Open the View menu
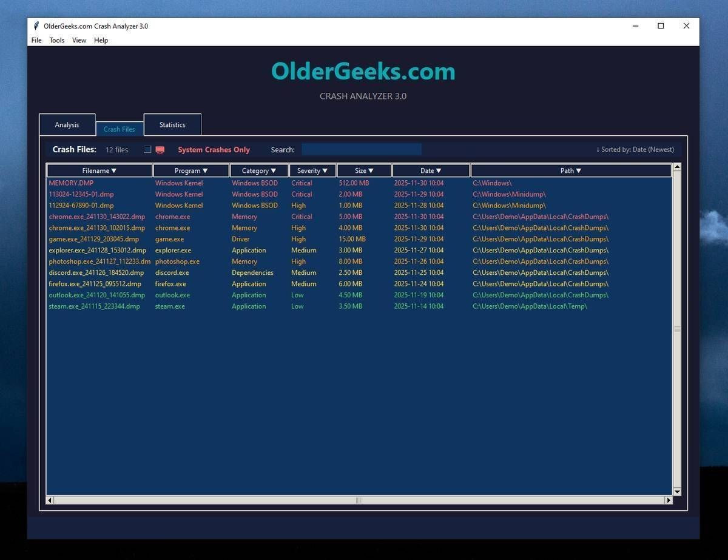The width and height of the screenshot is (728, 560). [79, 40]
